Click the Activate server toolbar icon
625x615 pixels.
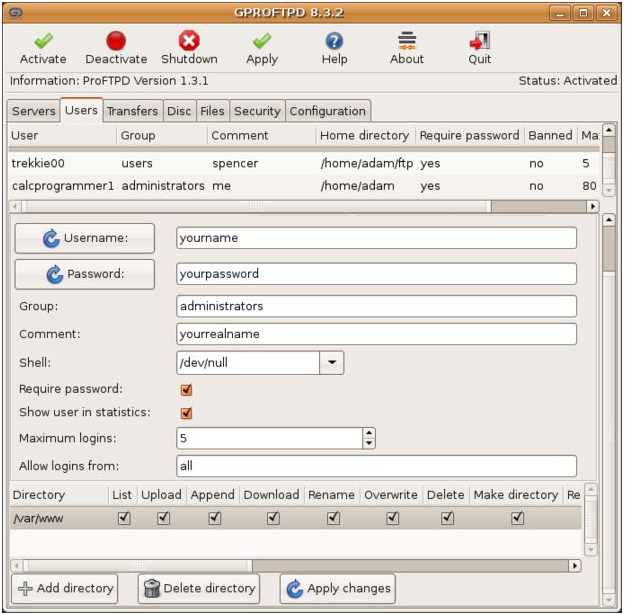point(43,42)
